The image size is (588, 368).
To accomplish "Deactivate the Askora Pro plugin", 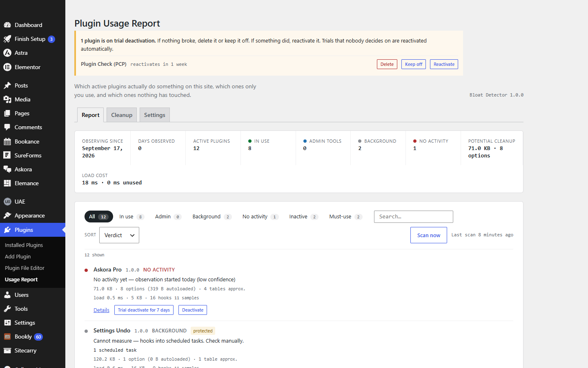I will [193, 310].
